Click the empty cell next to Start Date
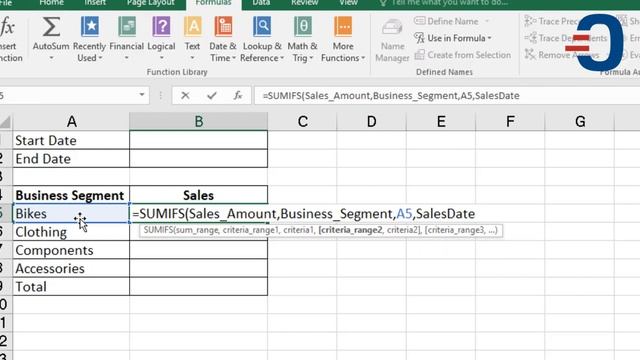The image size is (640, 360). coord(198,140)
